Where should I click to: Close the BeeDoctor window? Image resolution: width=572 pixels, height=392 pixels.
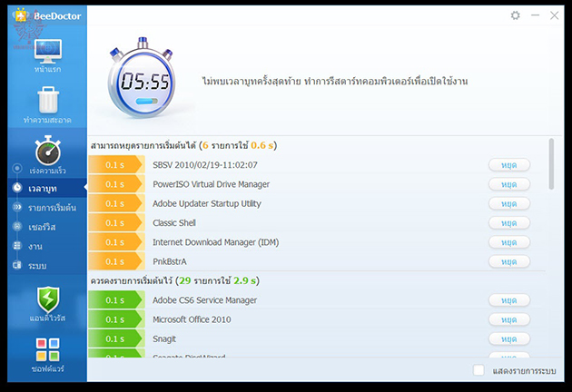pyautogui.click(x=554, y=15)
